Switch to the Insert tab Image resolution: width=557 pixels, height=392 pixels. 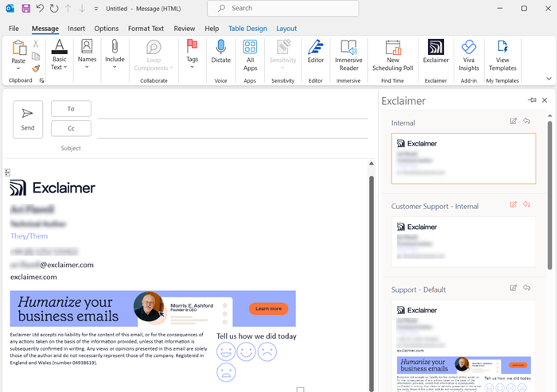pos(76,29)
